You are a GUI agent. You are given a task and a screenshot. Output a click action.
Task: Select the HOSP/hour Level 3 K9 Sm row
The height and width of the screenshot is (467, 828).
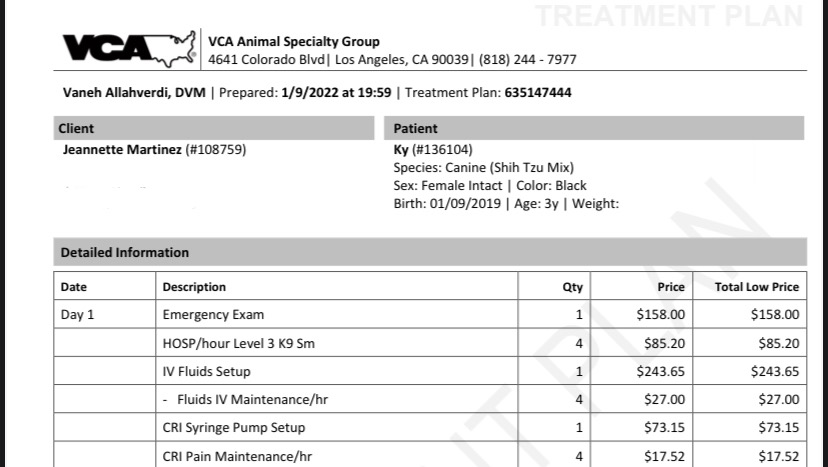(430, 343)
